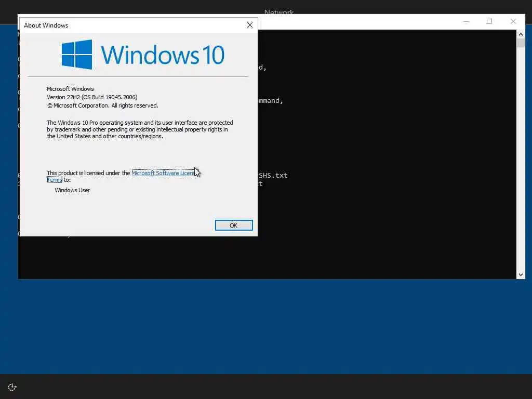Click OK in About Windows dialog
The height and width of the screenshot is (399, 532).
(x=234, y=225)
